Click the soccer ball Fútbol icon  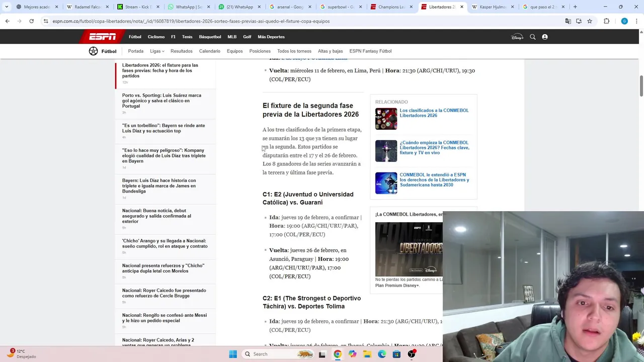tap(93, 51)
